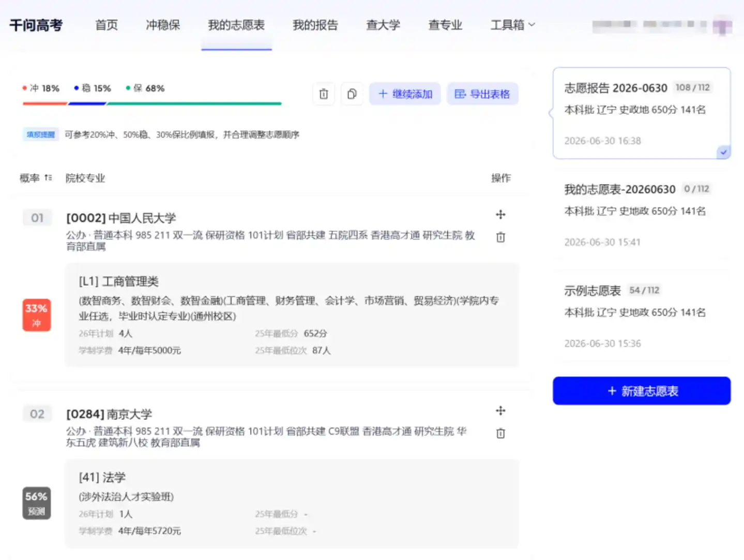
Task: Click the 108 / 112 count badge
Action: pyautogui.click(x=693, y=87)
